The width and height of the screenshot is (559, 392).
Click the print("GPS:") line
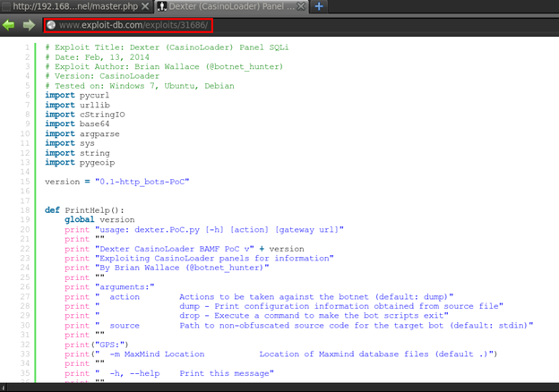pos(97,345)
